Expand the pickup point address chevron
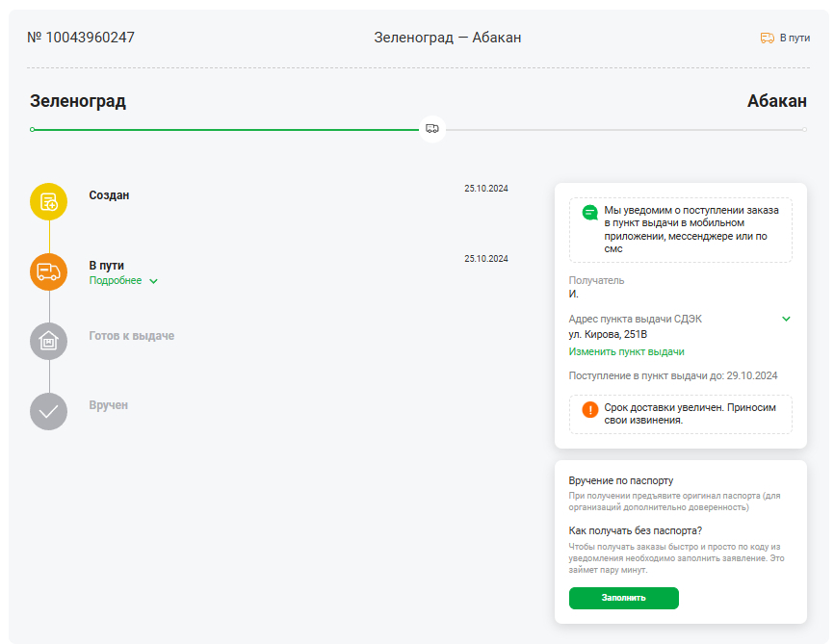Screen dimensions: 834x644 786,319
